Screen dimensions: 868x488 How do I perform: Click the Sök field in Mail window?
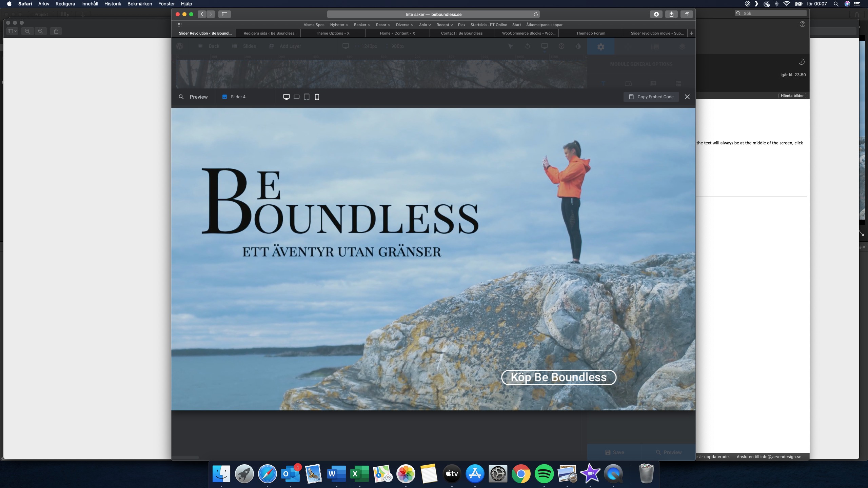(770, 13)
